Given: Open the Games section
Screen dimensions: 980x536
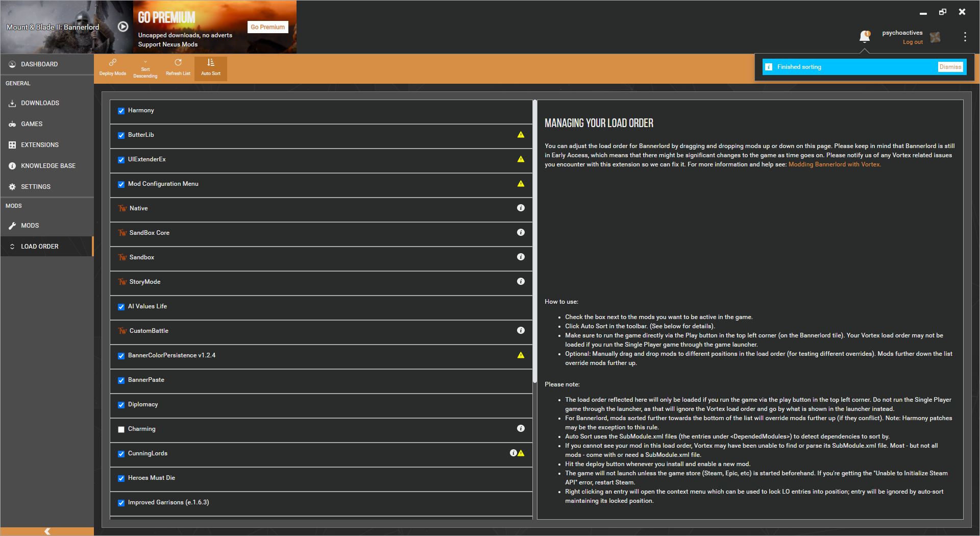Looking at the screenshot, I should pos(47,124).
